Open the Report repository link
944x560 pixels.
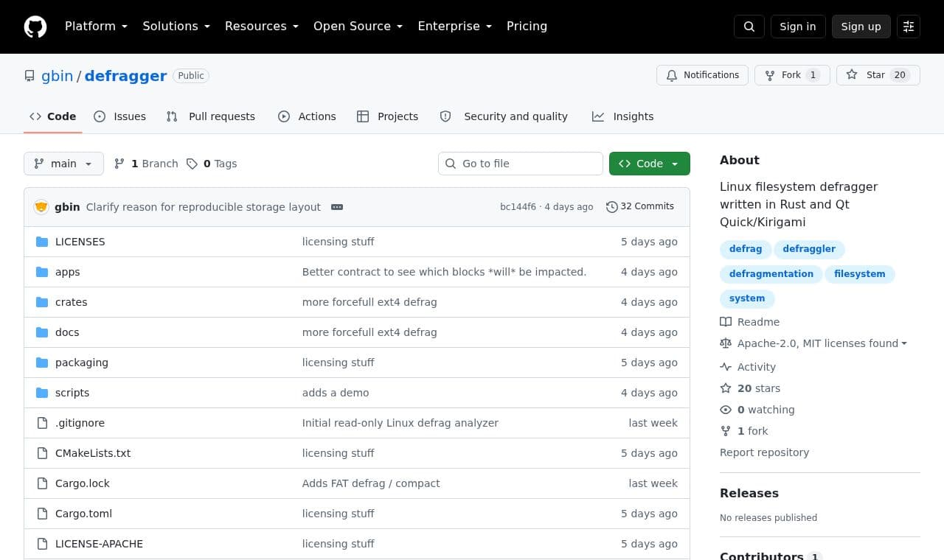click(764, 452)
